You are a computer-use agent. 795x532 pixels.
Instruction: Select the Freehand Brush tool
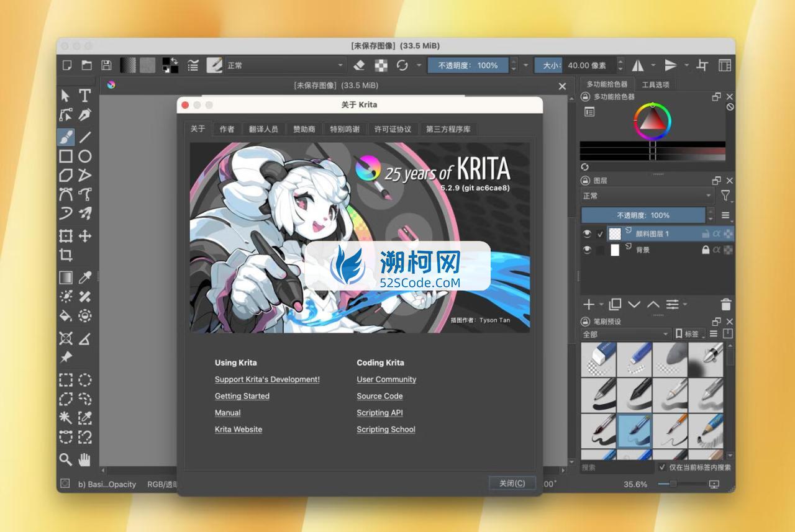66,137
